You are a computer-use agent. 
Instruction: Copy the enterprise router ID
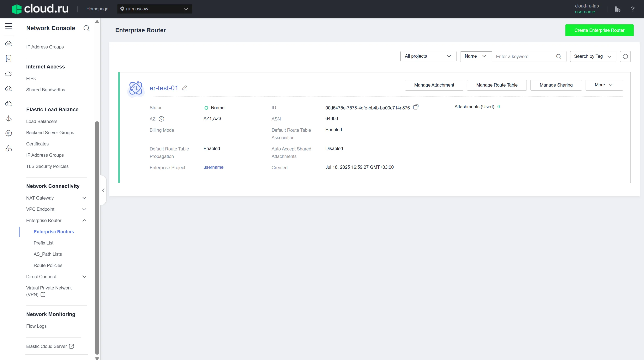point(416,107)
